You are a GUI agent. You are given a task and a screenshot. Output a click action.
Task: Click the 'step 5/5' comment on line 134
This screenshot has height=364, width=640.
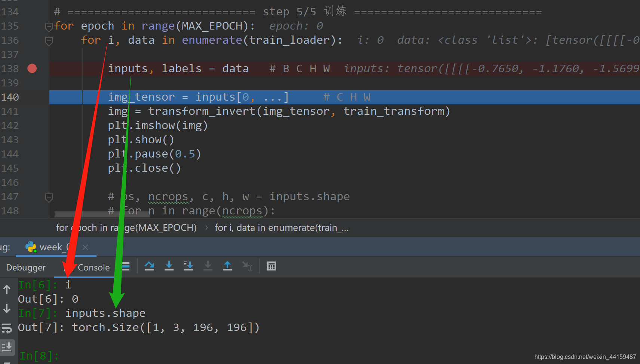[x=290, y=12]
